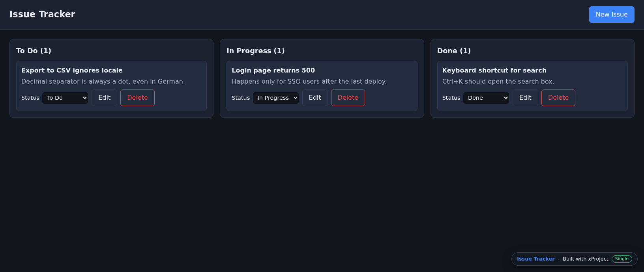
Task: Click title Export to CSV ignores locale
Action: pos(72,70)
